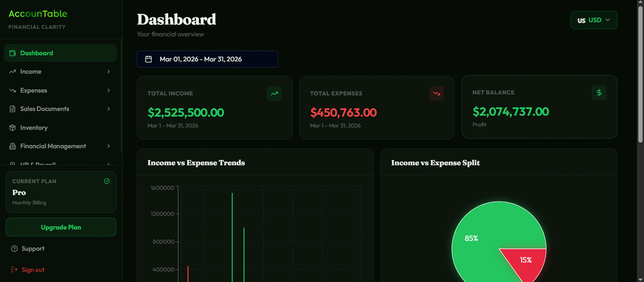This screenshot has width=644, height=282.
Task: Open the calendar icon in the date picker
Action: 148,59
